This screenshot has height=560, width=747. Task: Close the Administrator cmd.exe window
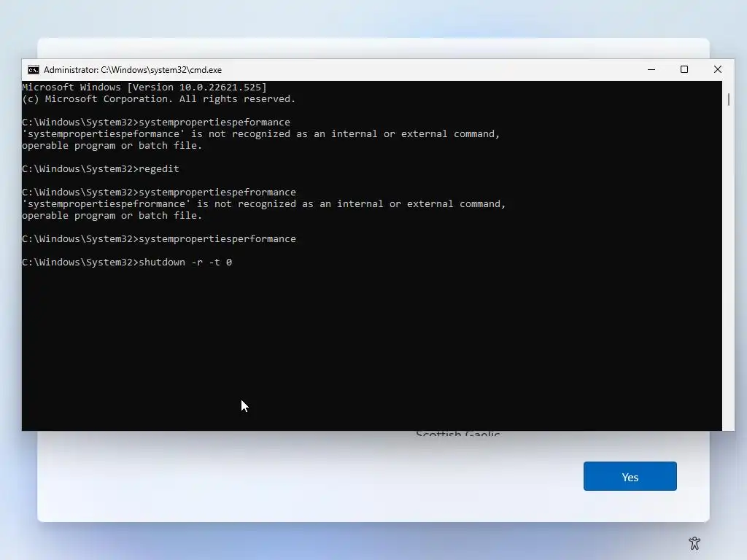pyautogui.click(x=718, y=69)
